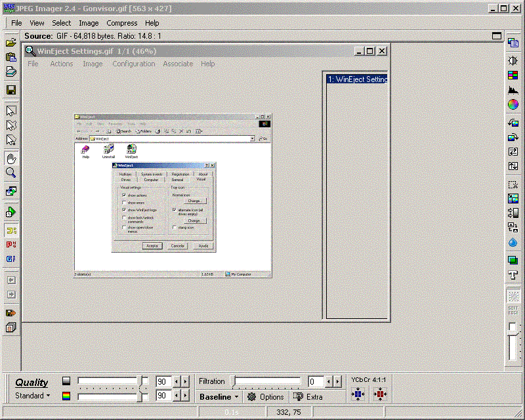Decrease luminance quality with left arrow
525x420 pixels.
pyautogui.click(x=177, y=381)
